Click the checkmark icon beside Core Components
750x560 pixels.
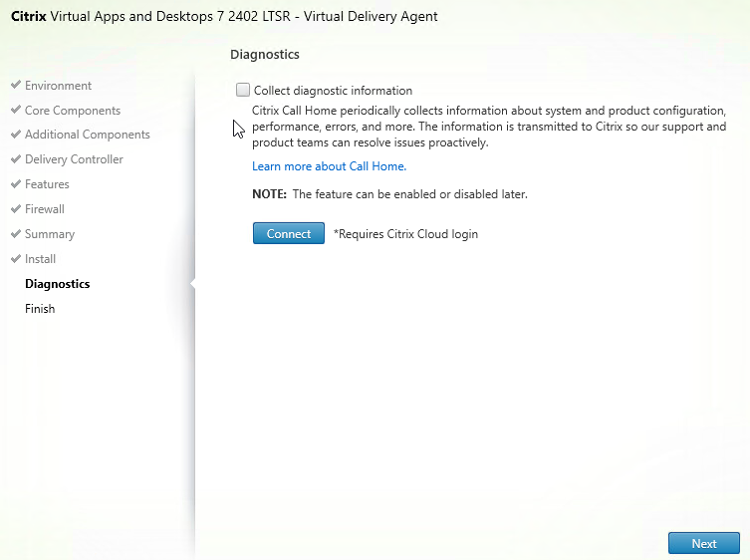click(x=16, y=110)
